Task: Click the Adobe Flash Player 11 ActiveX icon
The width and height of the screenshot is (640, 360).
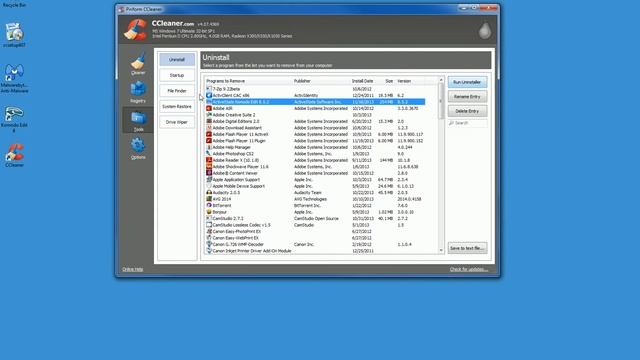Action: (209, 134)
